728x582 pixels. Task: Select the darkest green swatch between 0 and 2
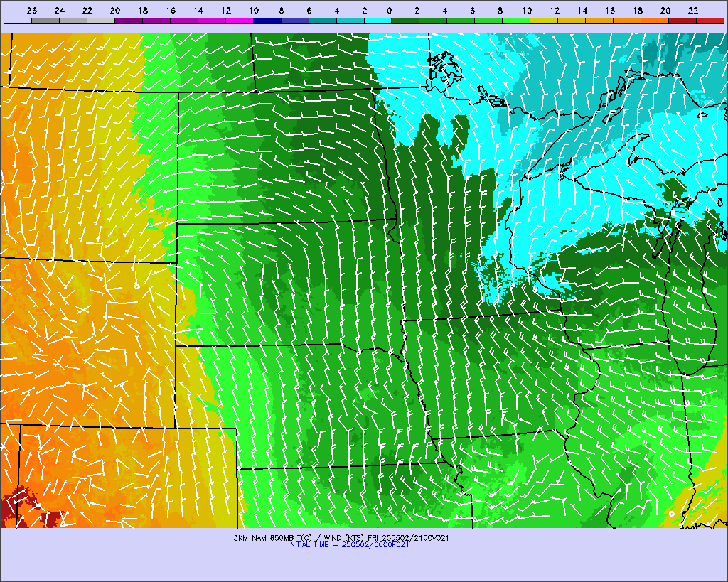pyautogui.click(x=406, y=21)
